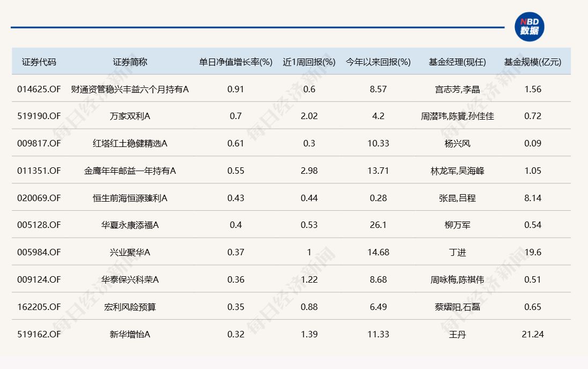
Task: Click year-to-date return value 0.28
Action: pos(378,198)
